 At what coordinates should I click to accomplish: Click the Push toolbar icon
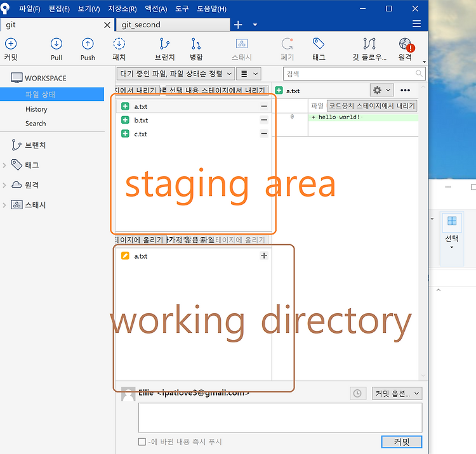tap(88, 44)
